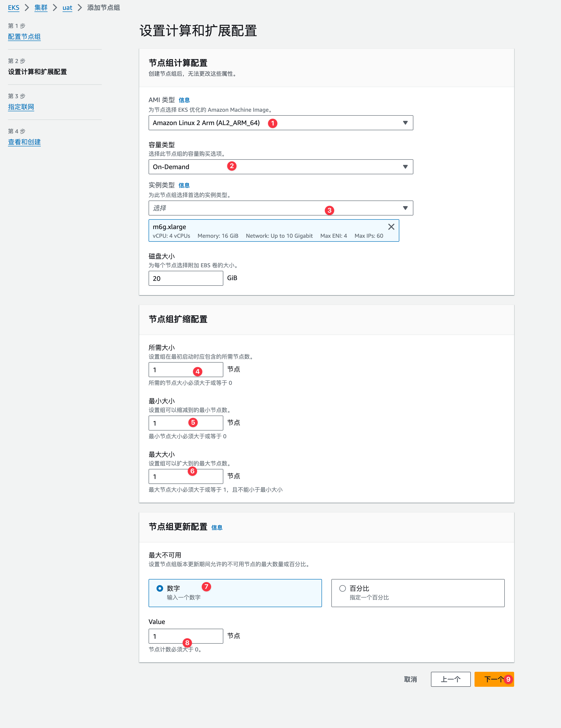This screenshot has width=561, height=728.
Task: Click the 最小大小 input field
Action: (x=186, y=423)
